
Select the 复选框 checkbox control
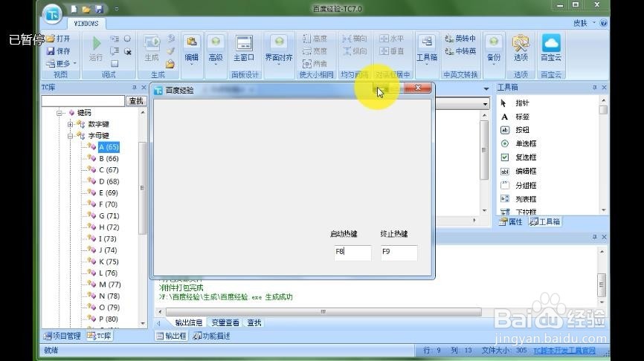(518, 157)
